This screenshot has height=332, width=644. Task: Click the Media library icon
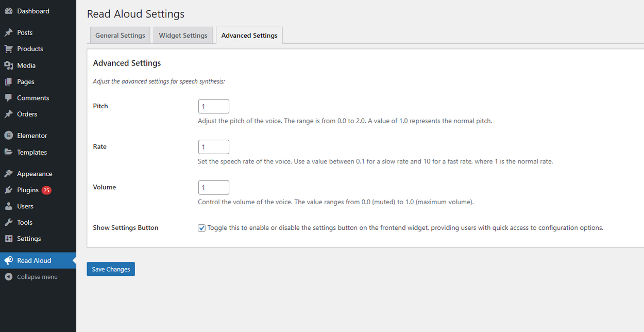8,65
